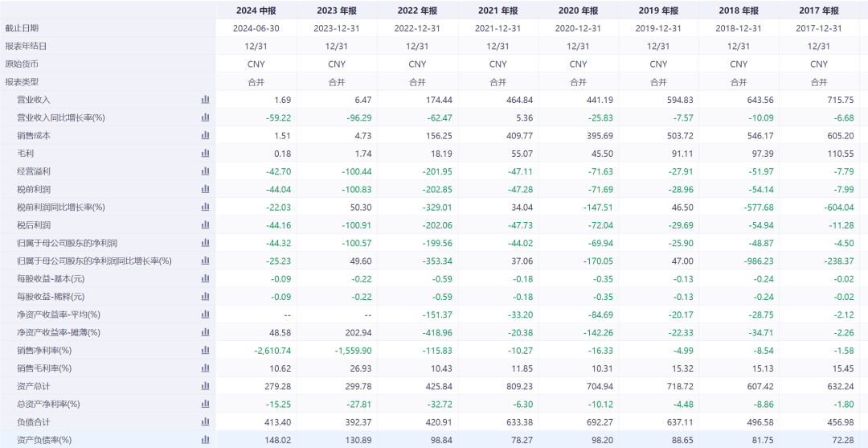Select the -2,610.74 销售净利率 value cell

268,350
